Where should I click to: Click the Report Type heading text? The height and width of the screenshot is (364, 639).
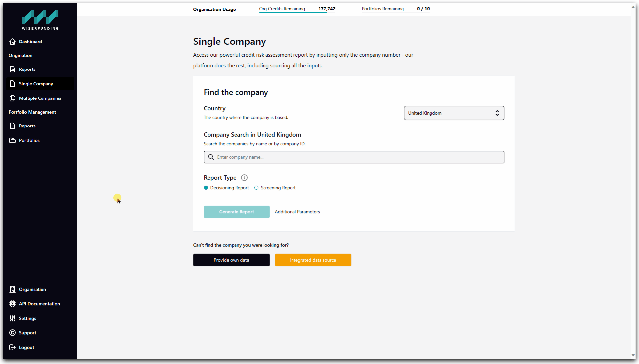[220, 178]
